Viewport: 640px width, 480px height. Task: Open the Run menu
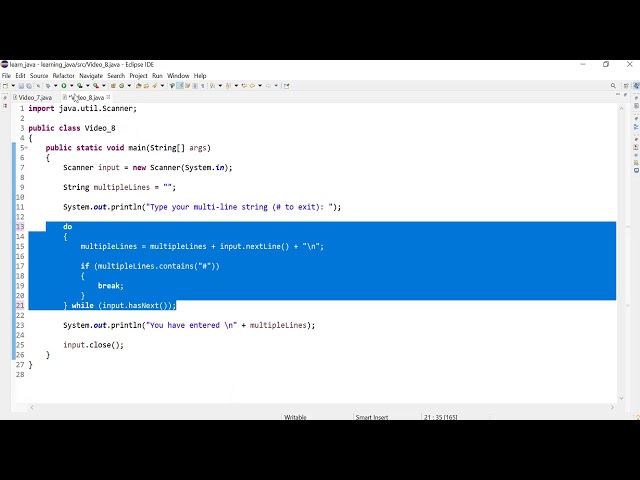click(157, 76)
